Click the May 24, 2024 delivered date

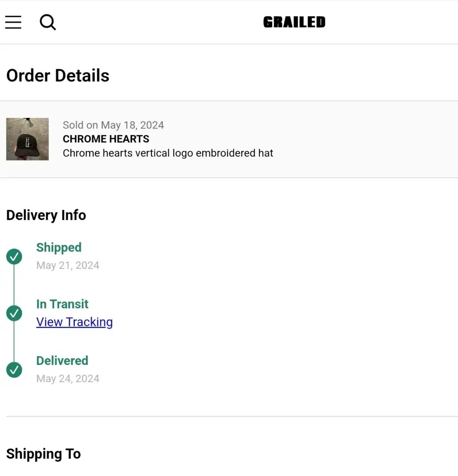point(68,379)
